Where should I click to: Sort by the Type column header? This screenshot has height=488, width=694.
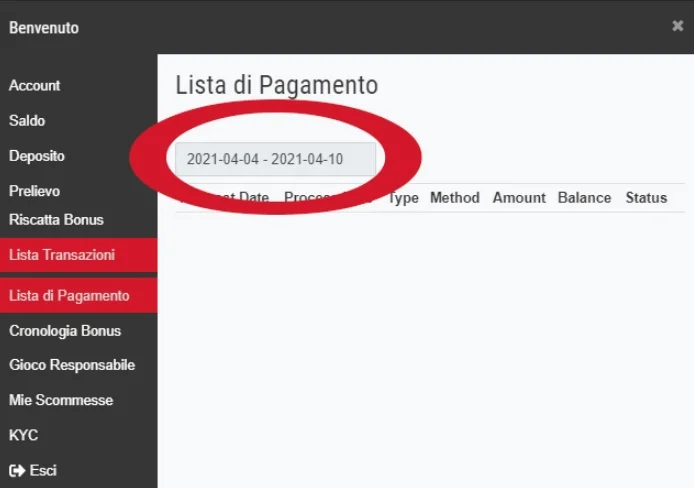click(x=403, y=198)
